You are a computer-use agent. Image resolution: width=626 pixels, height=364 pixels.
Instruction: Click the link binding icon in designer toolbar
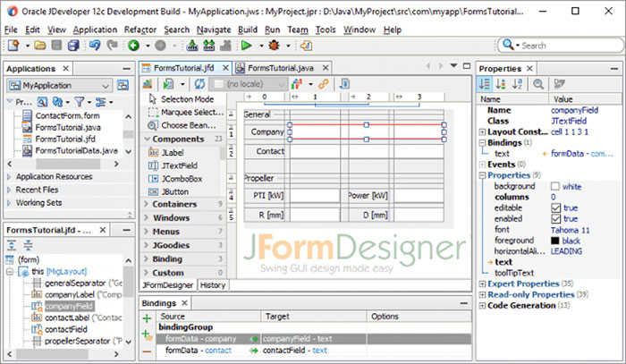[324, 84]
